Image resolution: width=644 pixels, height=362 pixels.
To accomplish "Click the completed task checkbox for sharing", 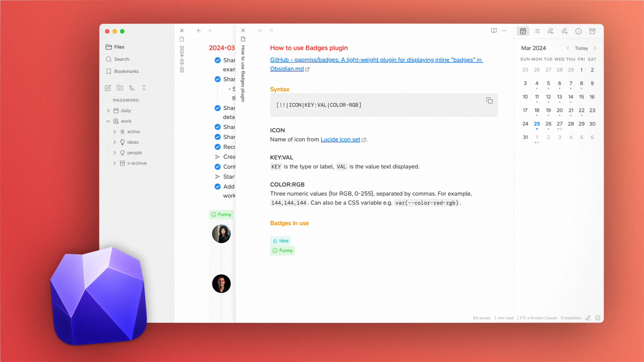I will click(x=217, y=60).
